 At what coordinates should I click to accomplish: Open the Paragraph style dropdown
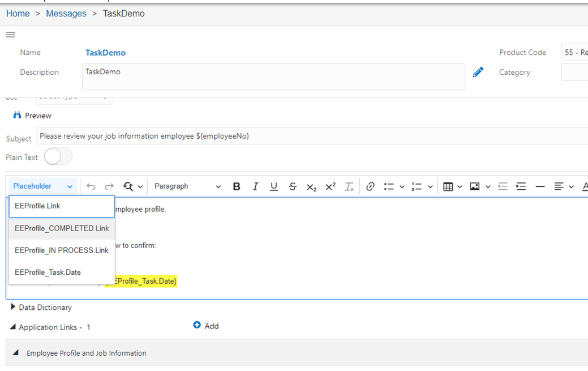pyautogui.click(x=187, y=186)
